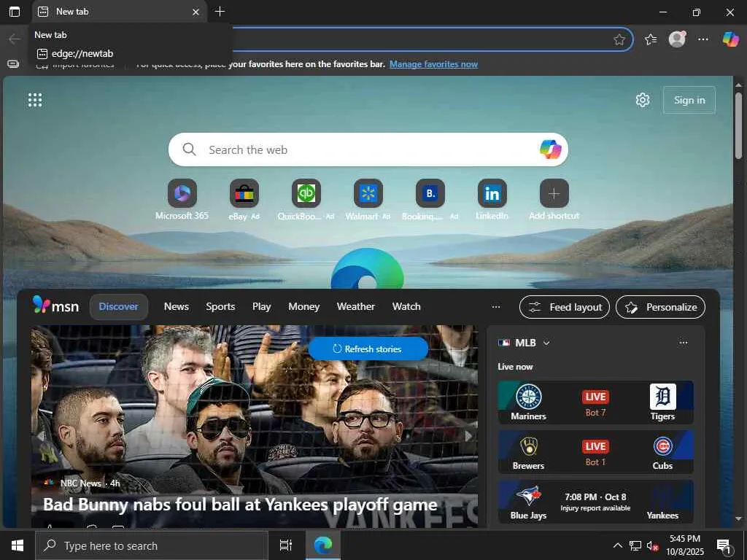Open Task View on the taskbar

(286, 545)
